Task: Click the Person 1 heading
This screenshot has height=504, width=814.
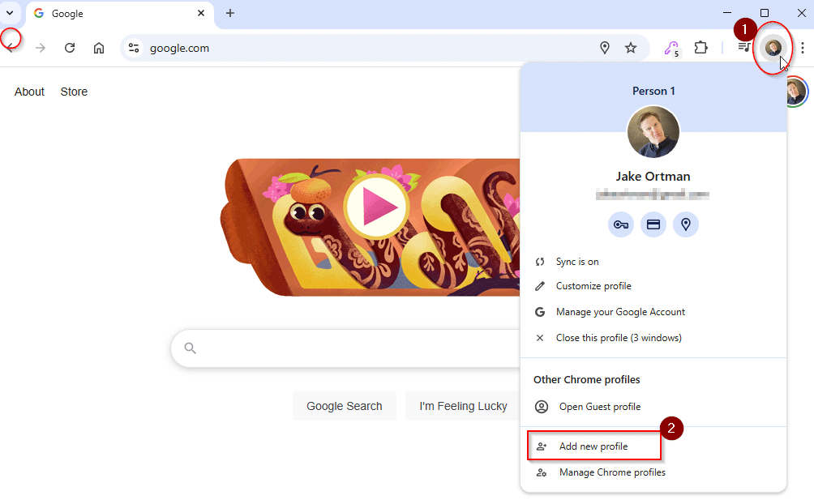Action: click(x=653, y=92)
